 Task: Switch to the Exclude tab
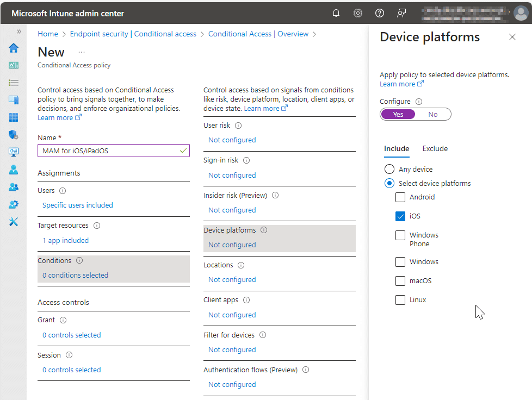click(435, 148)
